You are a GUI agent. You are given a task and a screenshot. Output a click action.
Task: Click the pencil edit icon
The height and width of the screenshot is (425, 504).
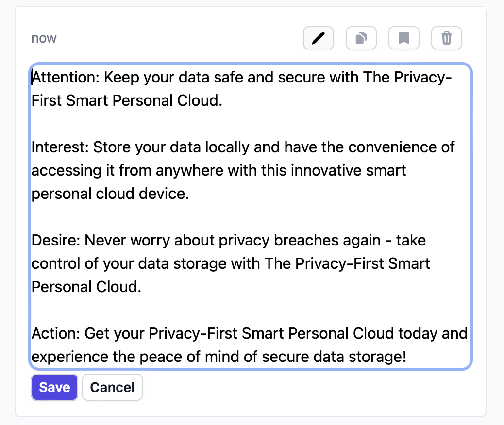pos(318,38)
